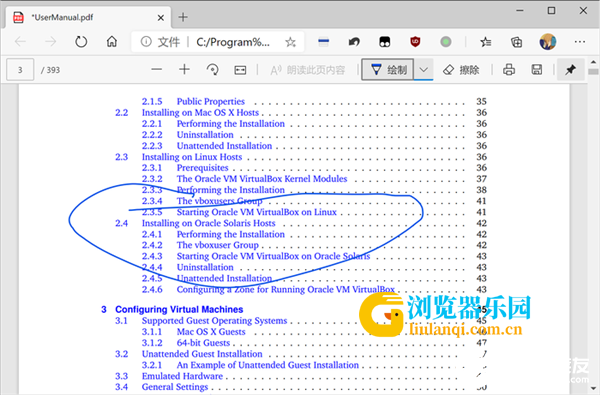The width and height of the screenshot is (600, 395).
Task: Bookmark this page with the star icon
Action: (x=290, y=42)
